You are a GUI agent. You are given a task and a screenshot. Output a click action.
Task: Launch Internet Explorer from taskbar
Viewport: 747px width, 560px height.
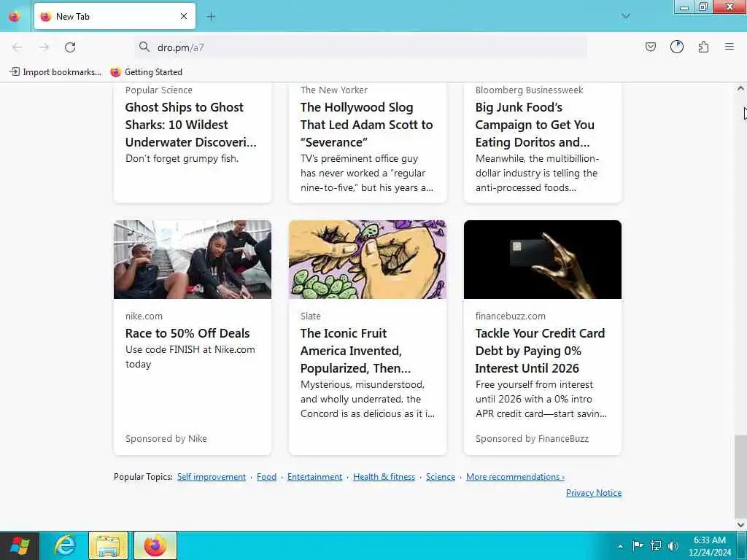click(x=65, y=545)
